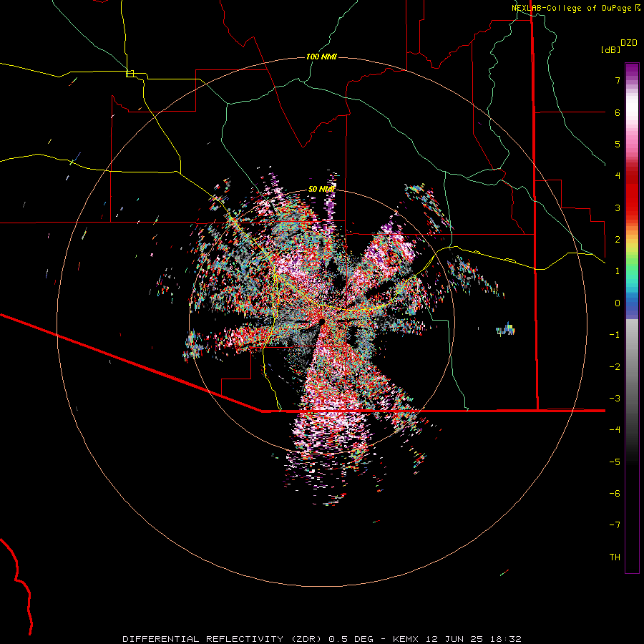Click the 0.5 DEG elevation text
Screen dimensions: 644x644
click(351, 639)
